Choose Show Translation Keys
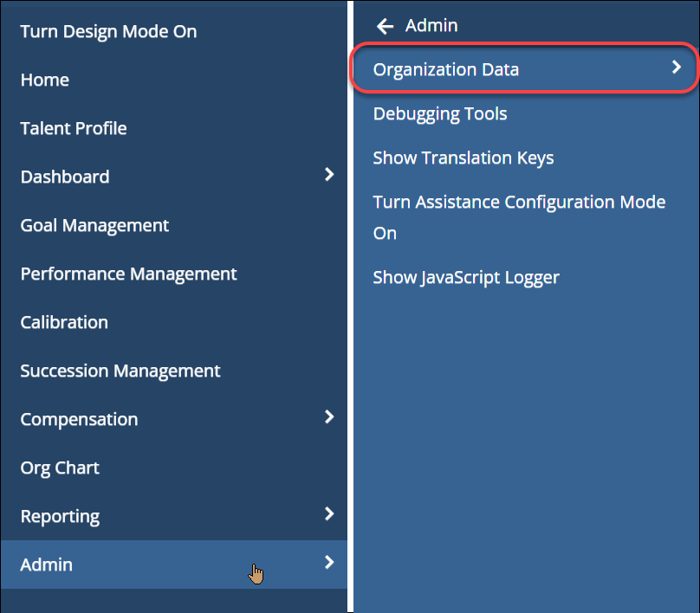 point(463,158)
